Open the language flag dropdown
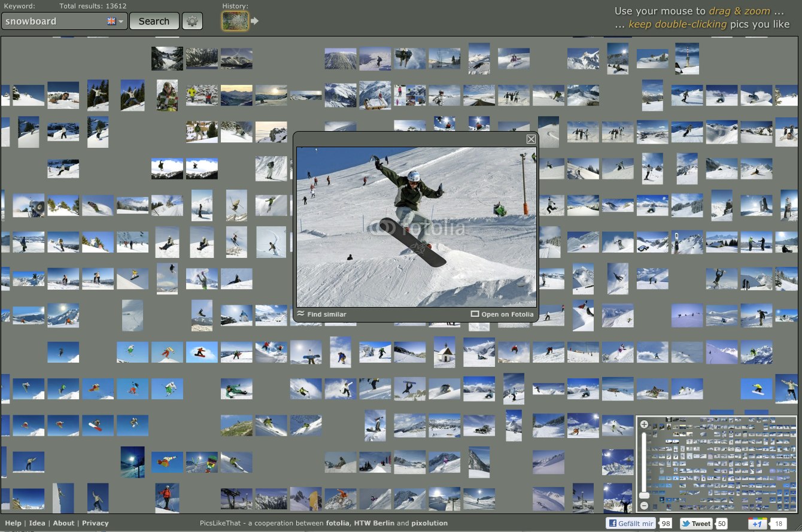The height and width of the screenshot is (532, 802). coord(115,21)
